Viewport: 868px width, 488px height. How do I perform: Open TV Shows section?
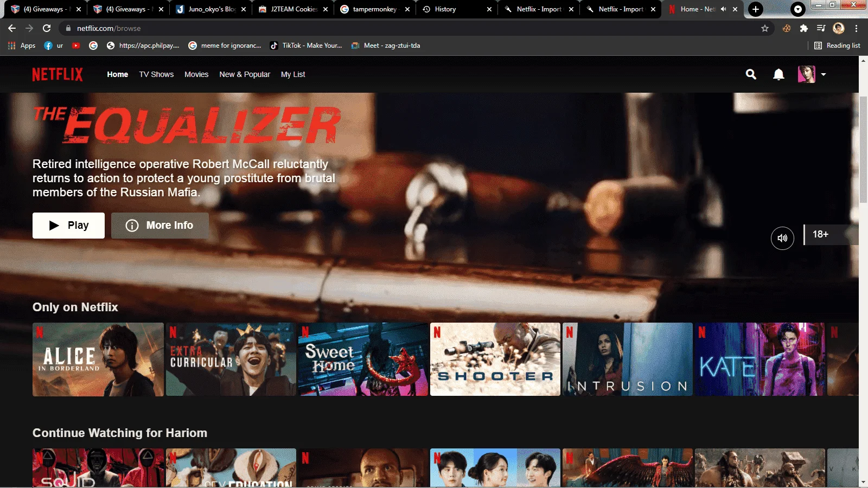point(156,74)
